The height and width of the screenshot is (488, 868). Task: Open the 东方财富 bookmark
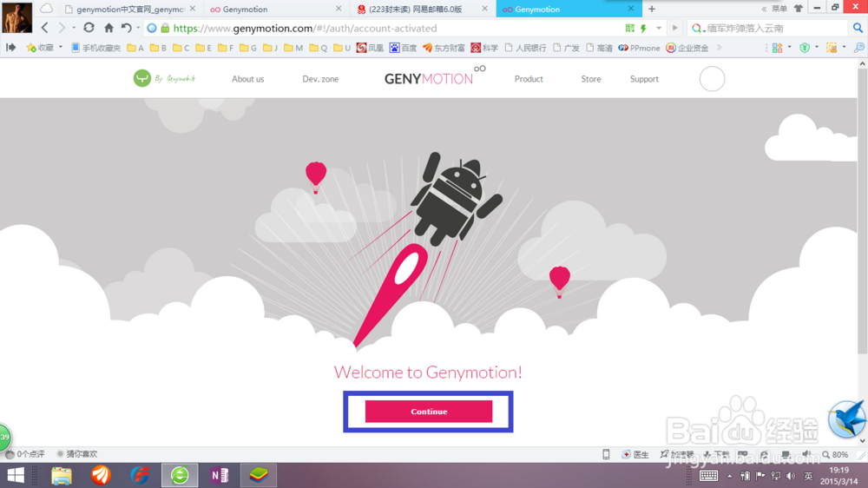coord(444,48)
